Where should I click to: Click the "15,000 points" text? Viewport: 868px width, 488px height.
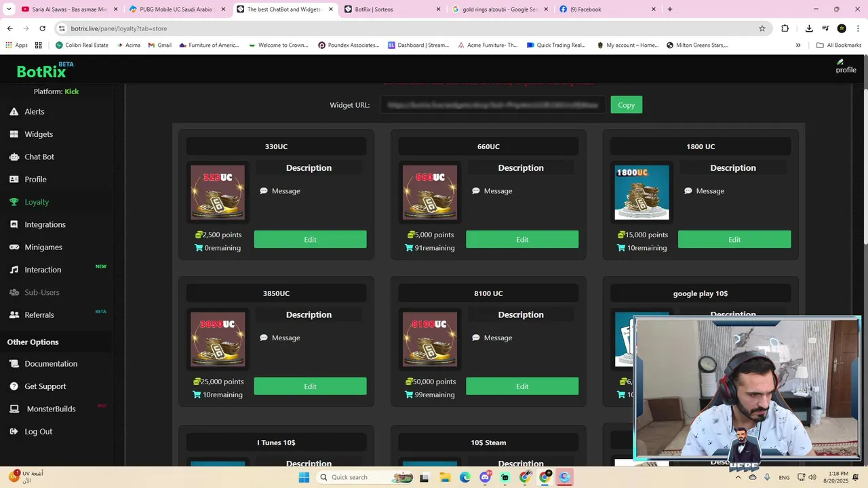tap(646, 235)
